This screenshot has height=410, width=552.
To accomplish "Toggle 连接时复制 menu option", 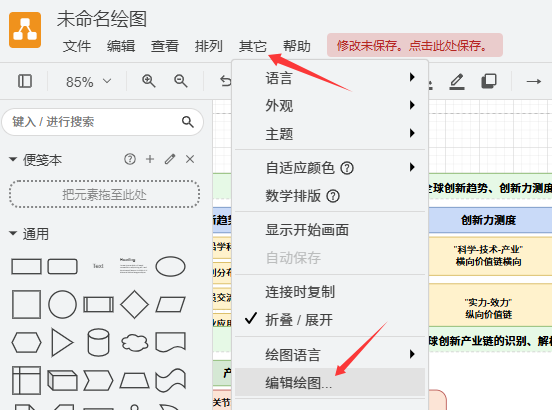I will (x=330, y=292).
